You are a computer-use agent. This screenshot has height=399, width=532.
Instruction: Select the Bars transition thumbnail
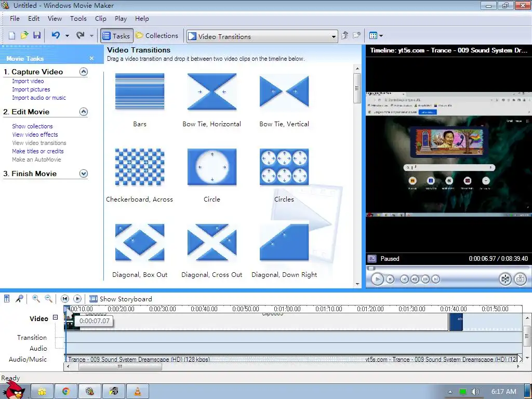point(140,91)
